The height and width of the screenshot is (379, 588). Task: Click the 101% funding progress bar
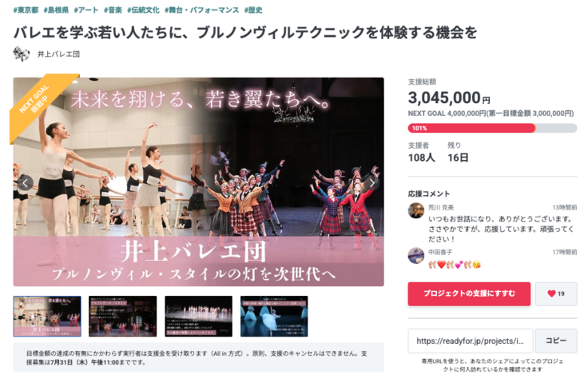[x=492, y=129]
